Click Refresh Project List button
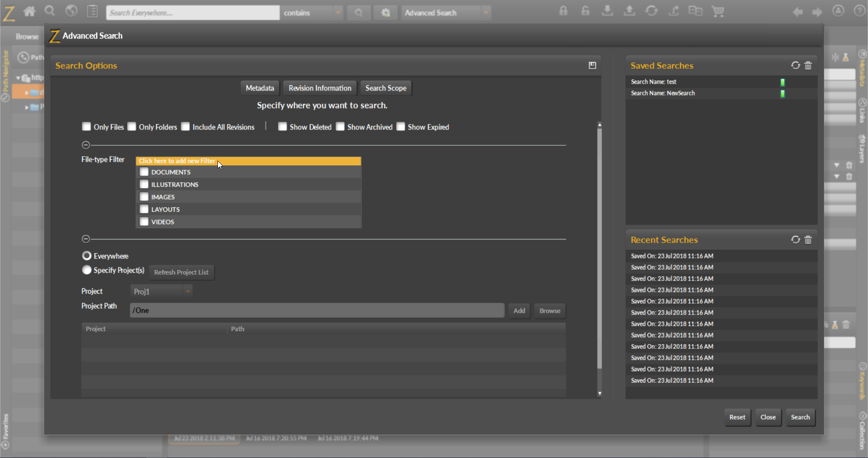 (x=181, y=272)
